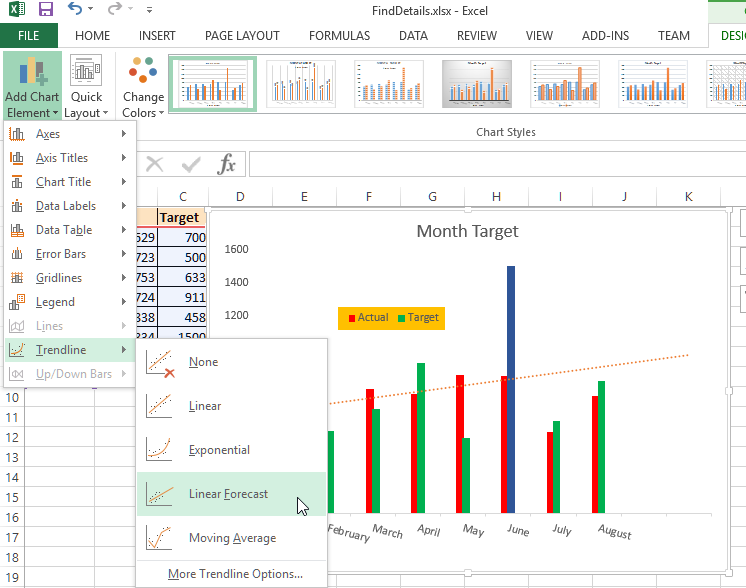Click inside the formula bar input field
This screenshot has height=588, width=746.
tap(497, 164)
